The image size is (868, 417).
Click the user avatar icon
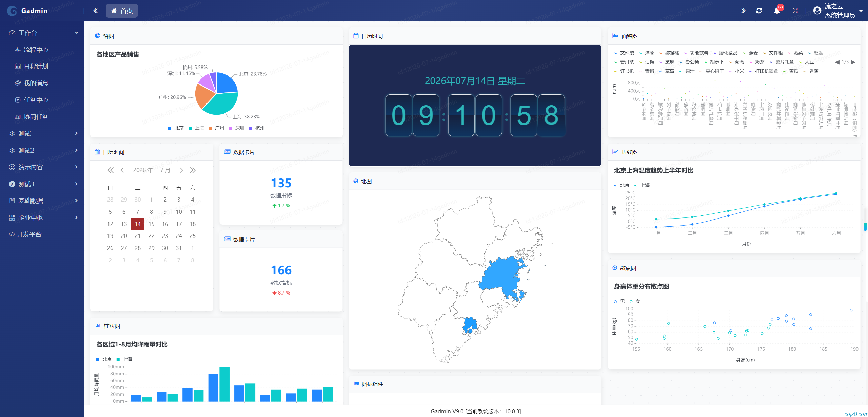[817, 11]
